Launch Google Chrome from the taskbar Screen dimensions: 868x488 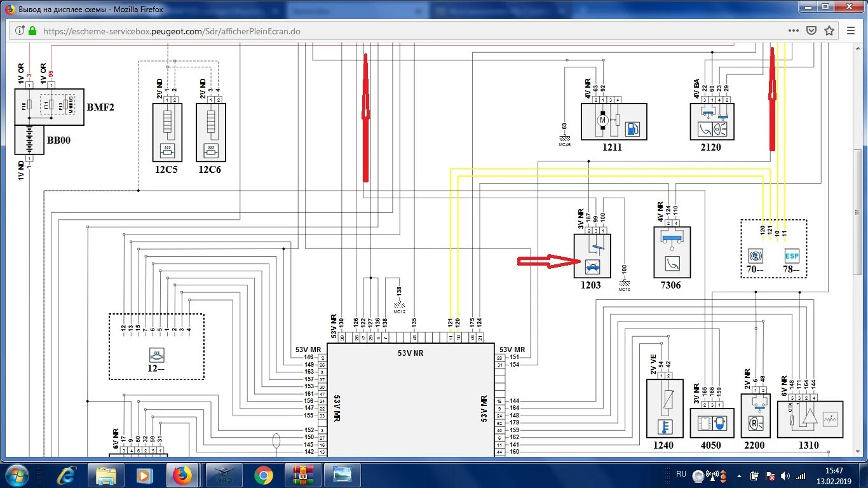263,475
